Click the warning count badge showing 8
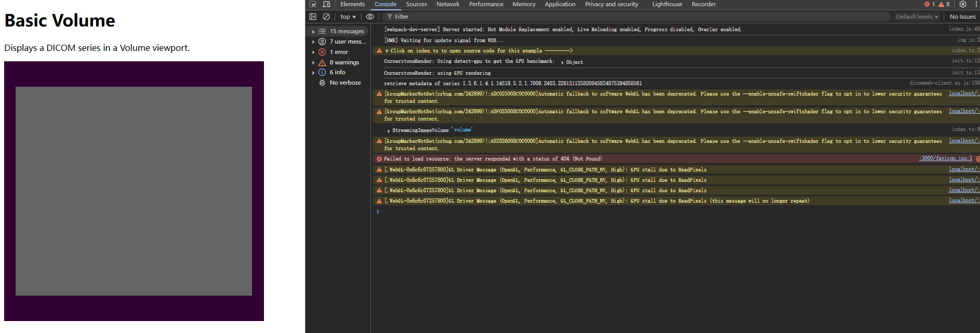Screen dimensions: 980x333 click(x=944, y=4)
